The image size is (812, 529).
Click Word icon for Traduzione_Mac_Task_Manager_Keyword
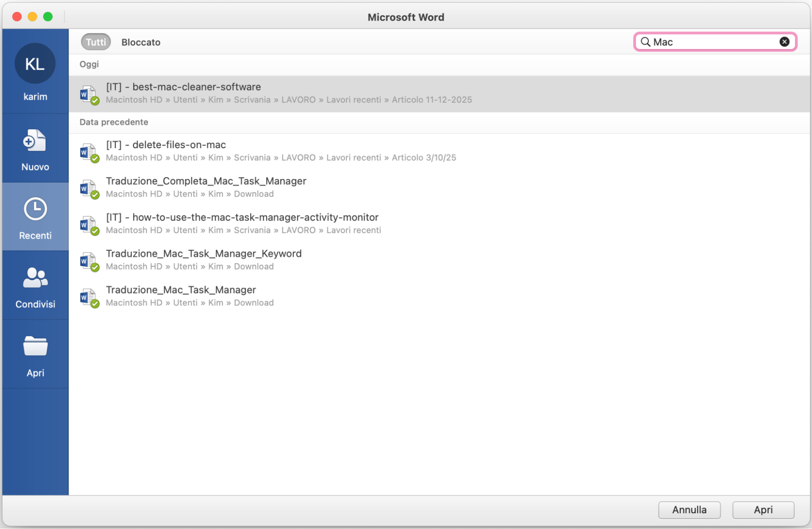pos(89,261)
